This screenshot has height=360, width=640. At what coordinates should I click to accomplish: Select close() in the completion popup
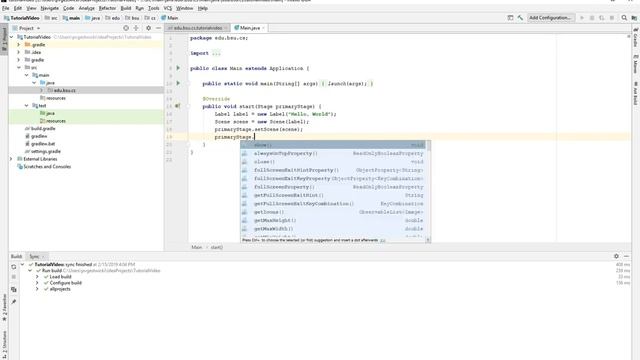[333, 162]
